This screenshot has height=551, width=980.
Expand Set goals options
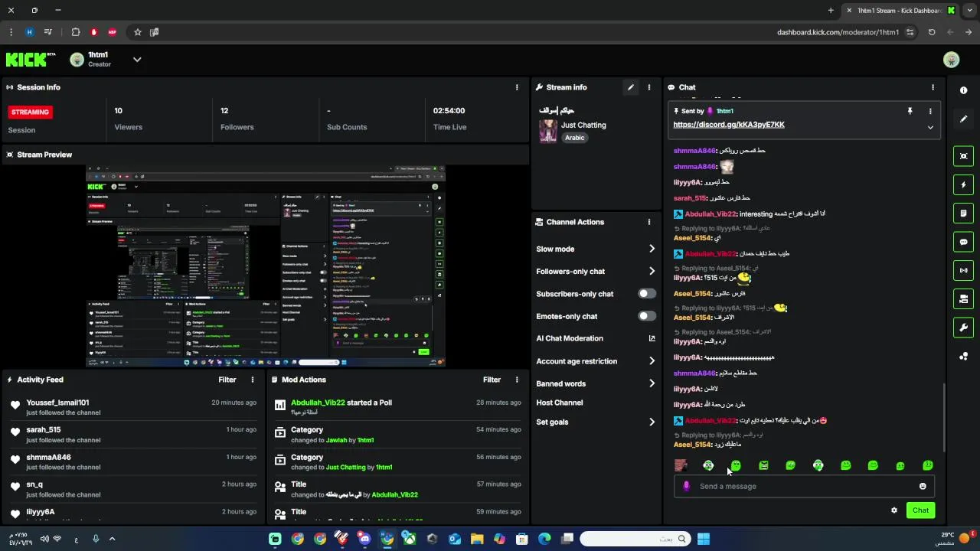tap(652, 422)
